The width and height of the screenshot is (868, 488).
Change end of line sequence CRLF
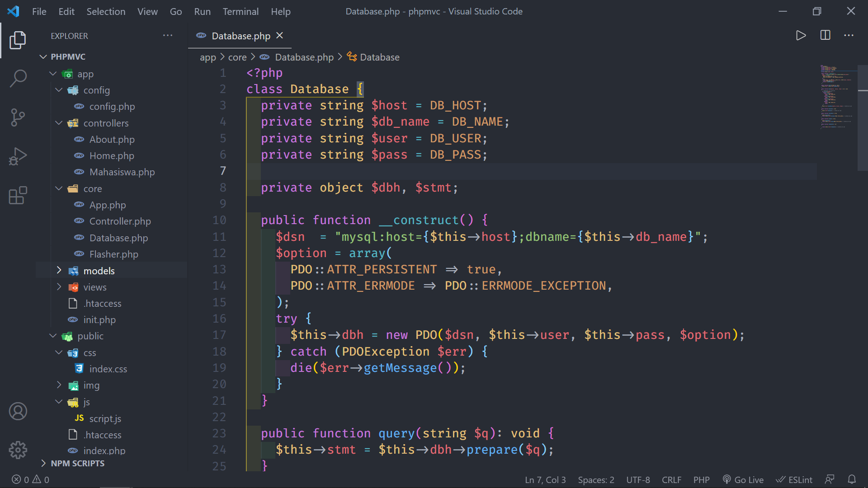pos(671,479)
